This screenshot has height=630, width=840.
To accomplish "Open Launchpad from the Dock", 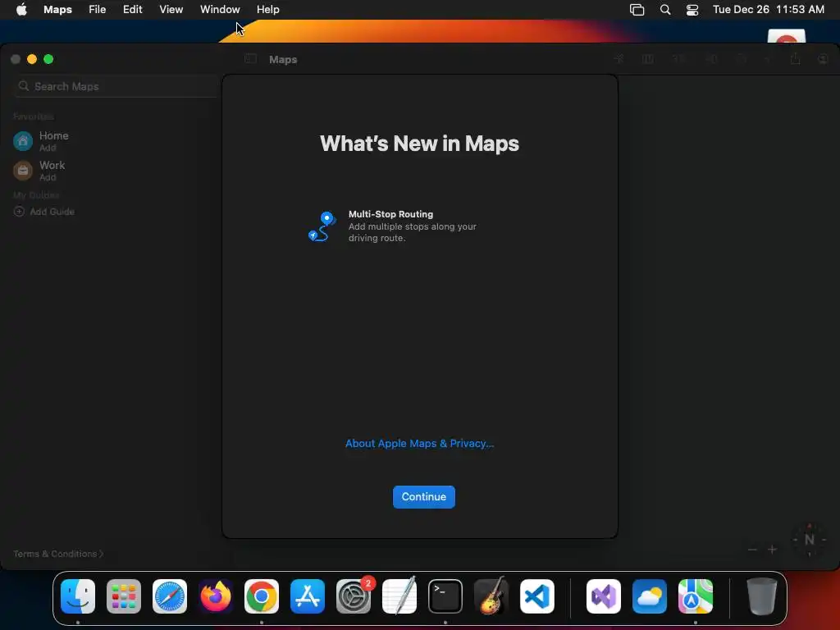I will point(124,596).
